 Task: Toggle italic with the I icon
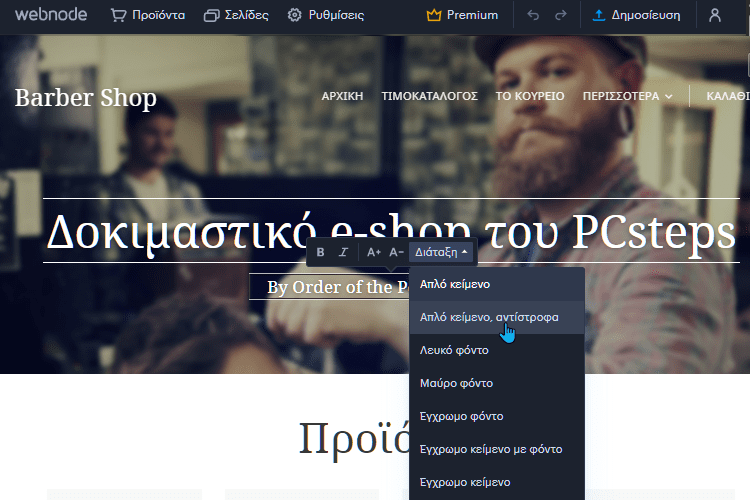pyautogui.click(x=343, y=252)
